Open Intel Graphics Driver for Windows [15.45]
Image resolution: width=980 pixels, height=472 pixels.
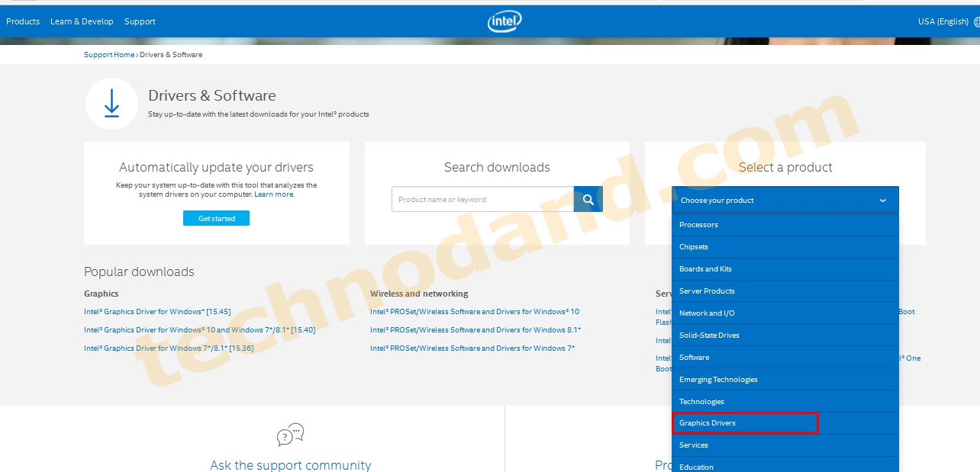coord(157,312)
